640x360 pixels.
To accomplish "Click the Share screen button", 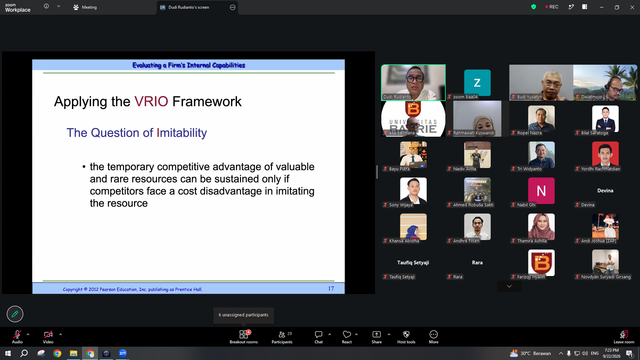I will click(x=376, y=337).
